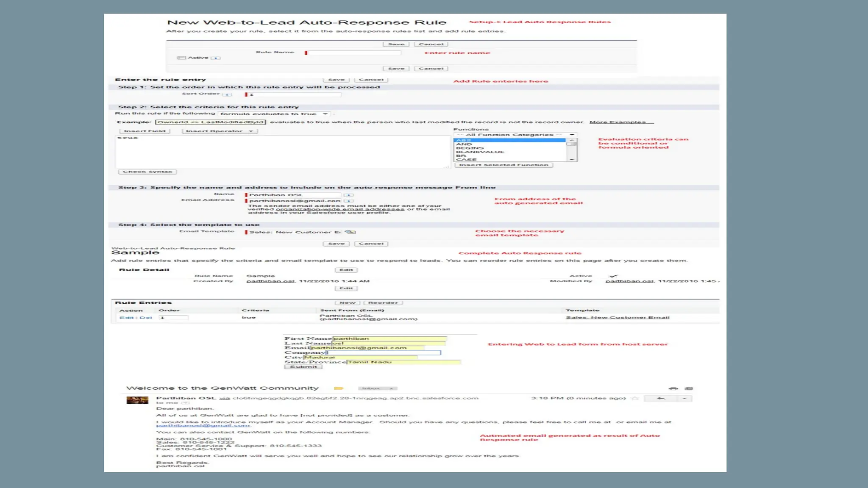868x488 pixels.
Task: Remove the Inbox label with x
Action: [391, 388]
